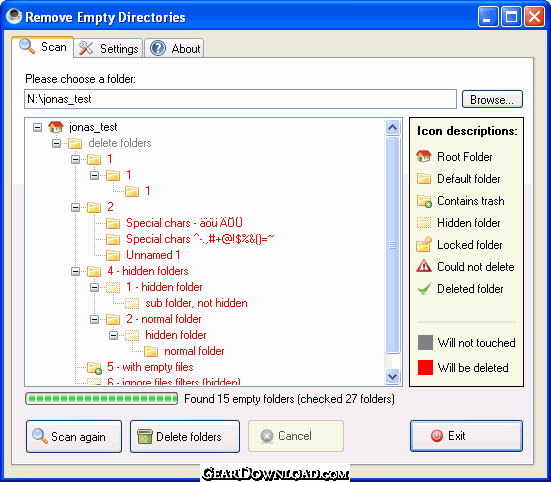Click hidden folder icon of '1 - hidden folder'
Viewport: 551px width, 482px height.
[x=113, y=287]
